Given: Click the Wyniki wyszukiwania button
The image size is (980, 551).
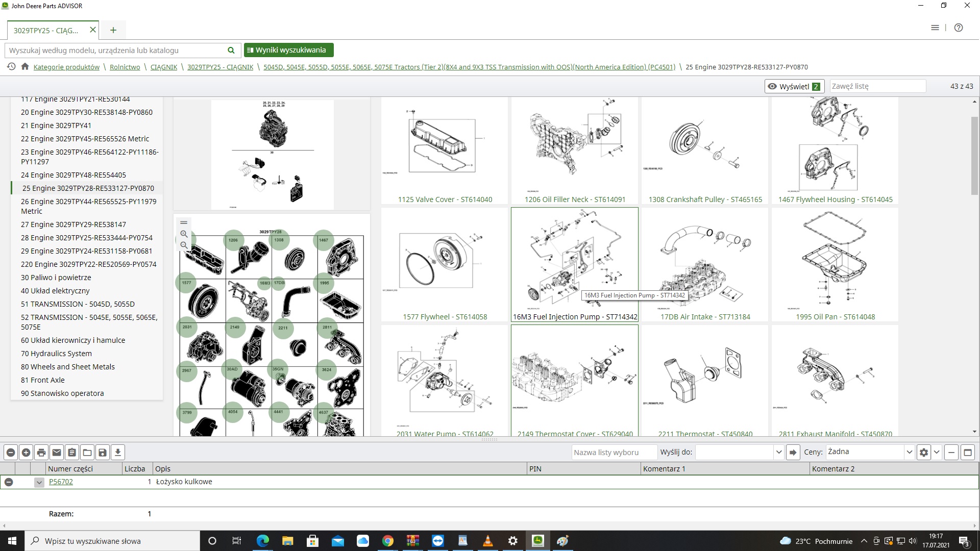Looking at the screenshot, I should (288, 50).
